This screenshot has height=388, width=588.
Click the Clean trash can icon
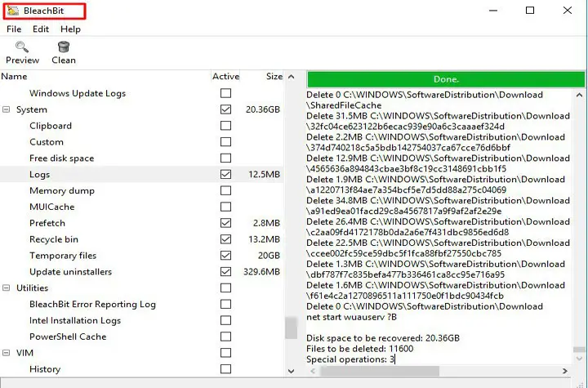tap(64, 47)
